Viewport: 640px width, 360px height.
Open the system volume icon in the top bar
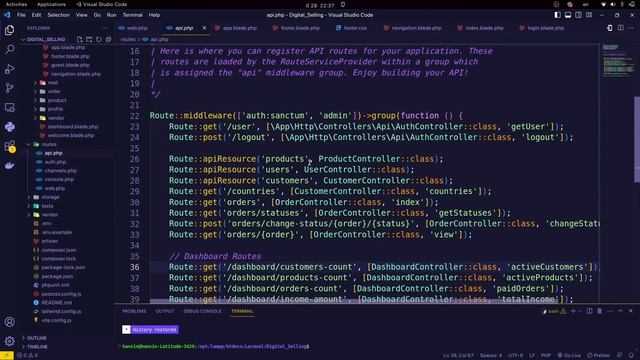(612, 4)
